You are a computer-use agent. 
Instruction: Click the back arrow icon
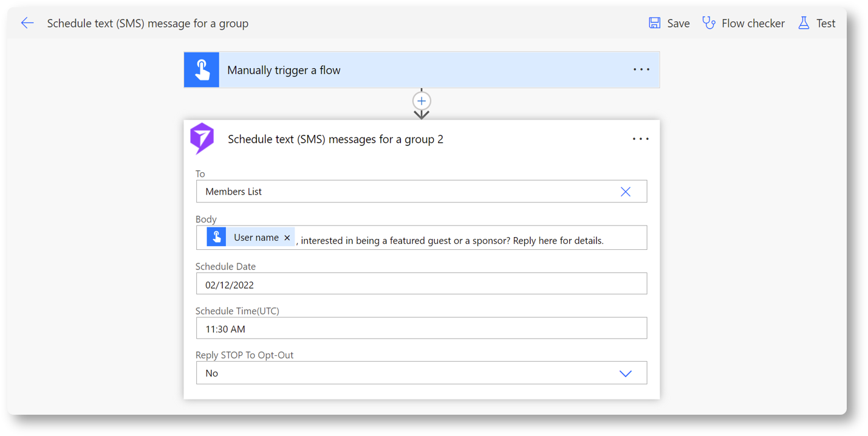[x=27, y=23]
